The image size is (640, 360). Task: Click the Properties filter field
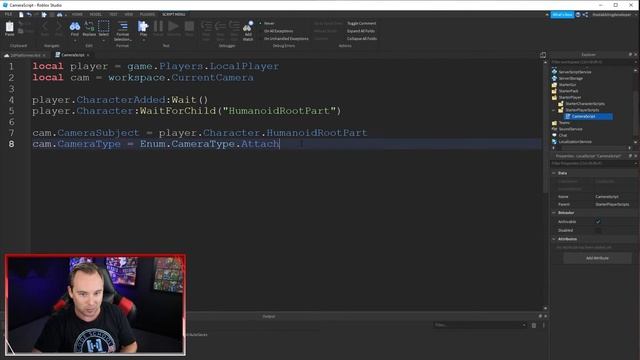click(x=594, y=163)
